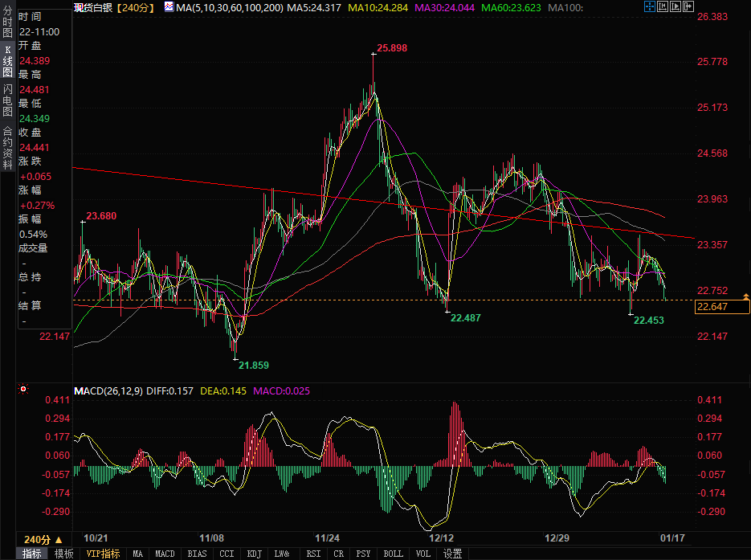Open the 合约资料 side tab
The width and height of the screenshot is (751, 560).
7,147
